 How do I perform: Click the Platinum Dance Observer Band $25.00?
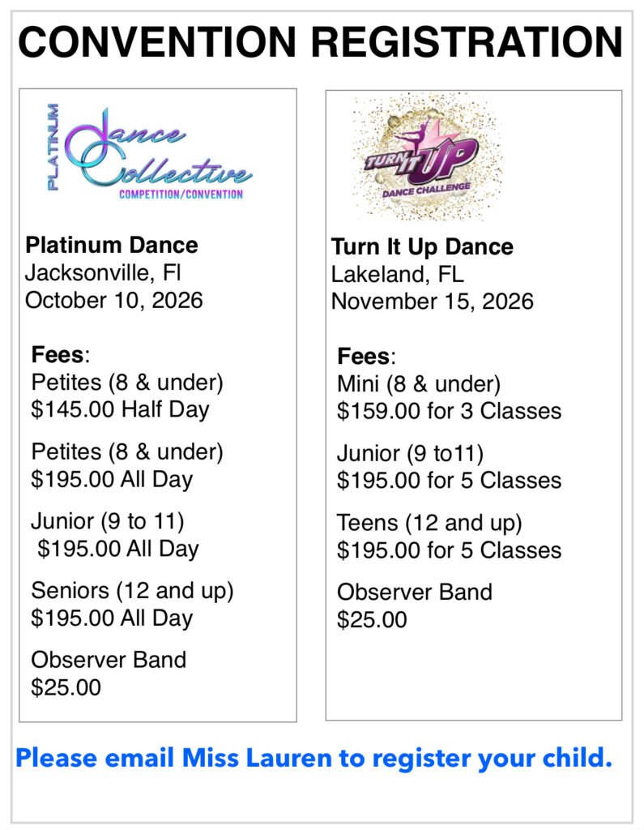pyautogui.click(x=109, y=674)
